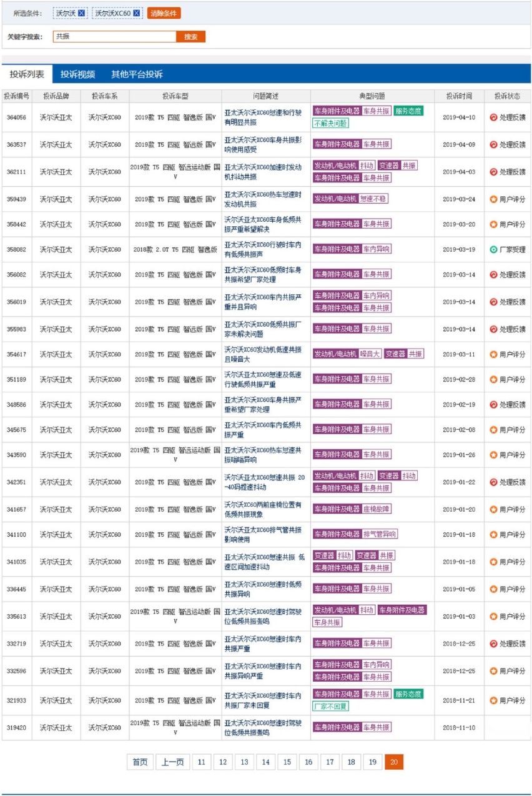This screenshot has width=532, height=796.
Task: Click the rating status icon in row 341100
Action: point(493,534)
